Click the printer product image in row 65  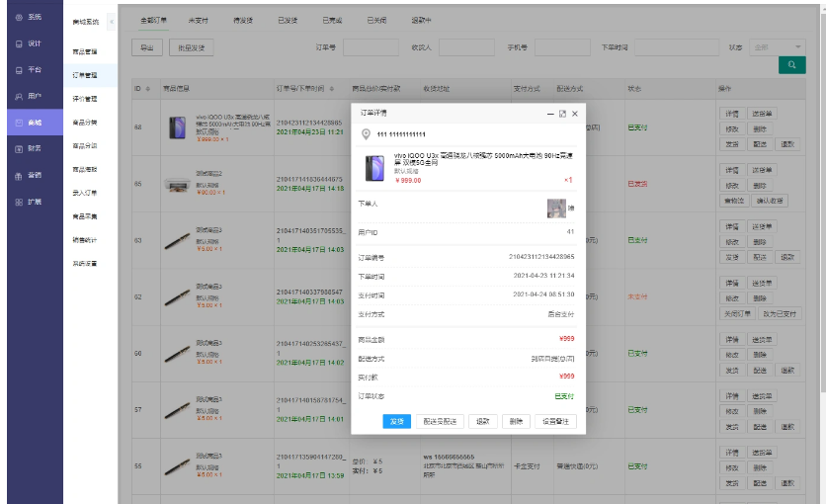[177, 185]
